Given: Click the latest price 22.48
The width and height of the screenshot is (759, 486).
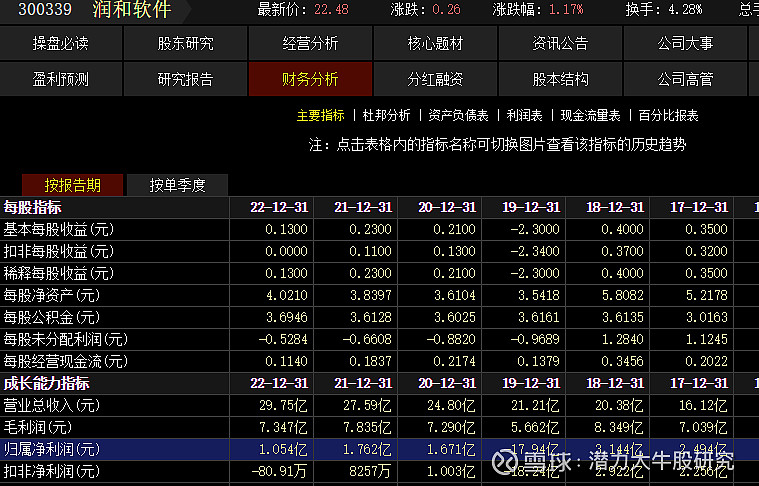Looking at the screenshot, I should 331,9.
